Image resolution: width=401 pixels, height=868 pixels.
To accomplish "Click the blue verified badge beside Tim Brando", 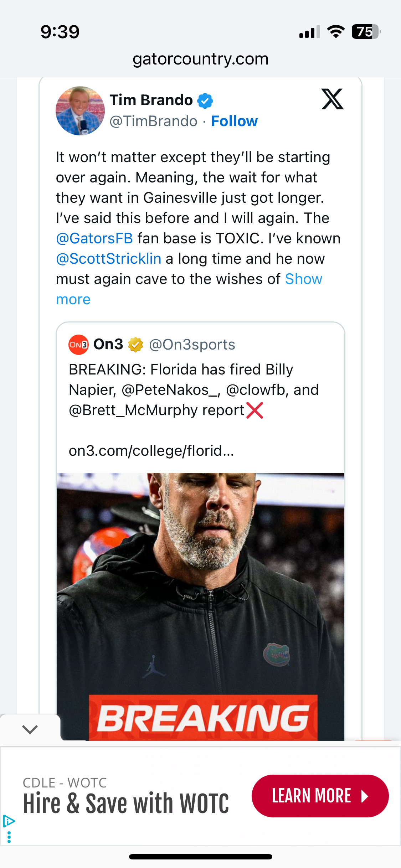I will pos(205,100).
